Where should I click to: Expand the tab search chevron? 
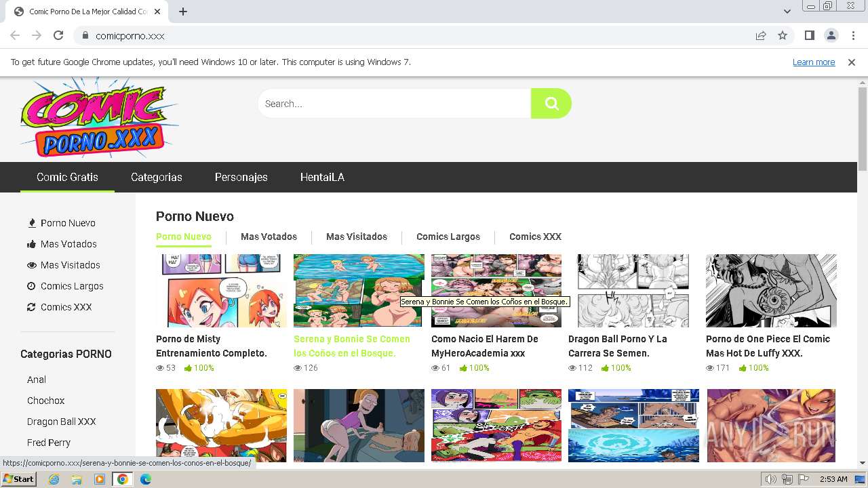[787, 12]
